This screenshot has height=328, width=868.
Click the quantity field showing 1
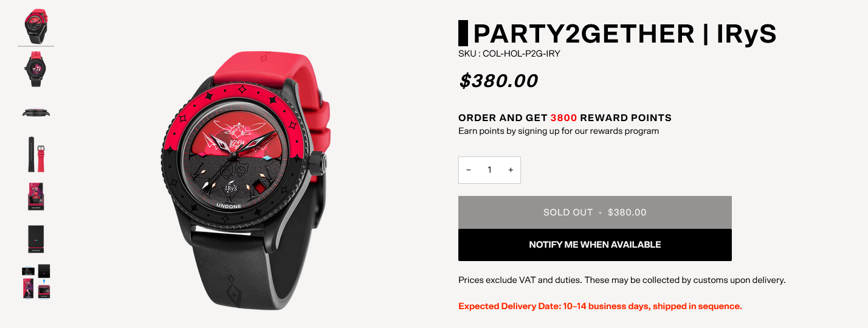489,170
